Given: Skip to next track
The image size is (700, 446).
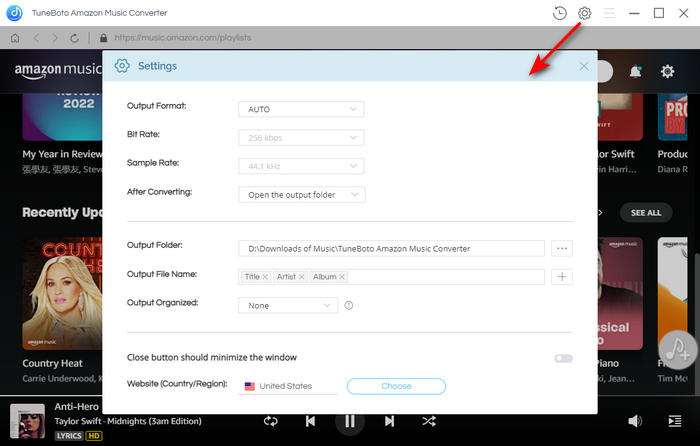Looking at the screenshot, I should pos(389,421).
